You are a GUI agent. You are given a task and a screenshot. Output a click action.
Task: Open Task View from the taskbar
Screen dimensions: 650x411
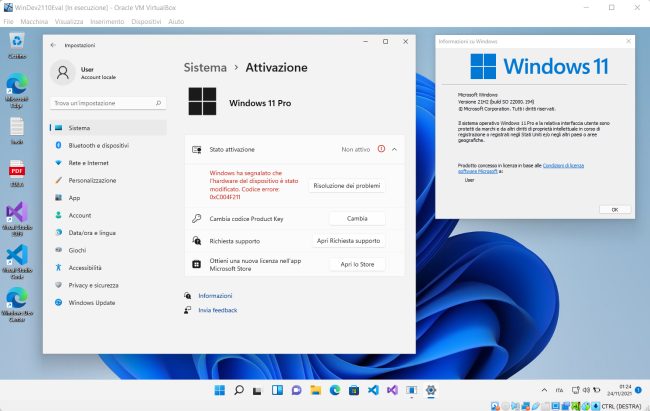[257, 390]
